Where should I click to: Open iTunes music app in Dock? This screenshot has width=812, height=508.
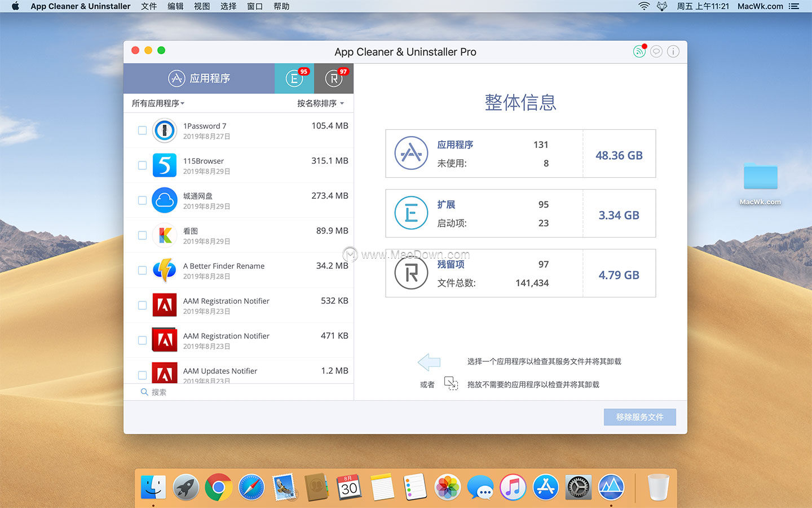tap(513, 487)
